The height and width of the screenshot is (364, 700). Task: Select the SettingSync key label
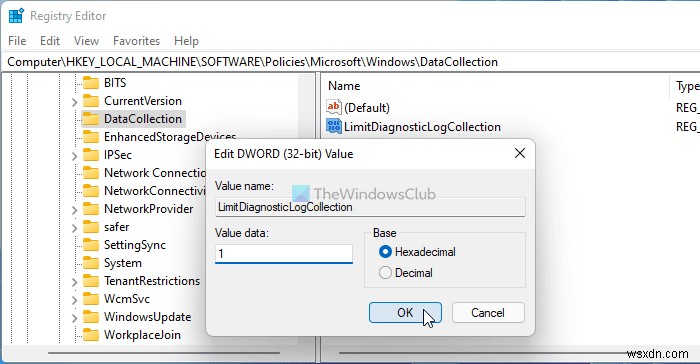135,245
